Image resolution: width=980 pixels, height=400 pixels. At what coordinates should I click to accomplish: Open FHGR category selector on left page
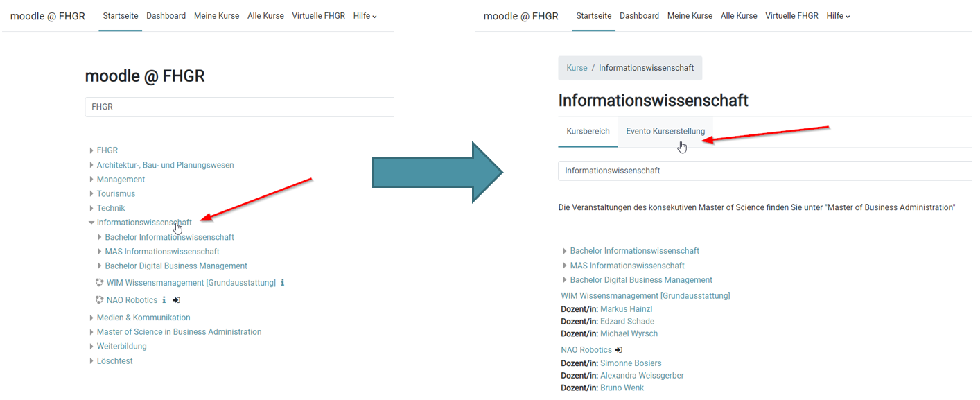(239, 107)
